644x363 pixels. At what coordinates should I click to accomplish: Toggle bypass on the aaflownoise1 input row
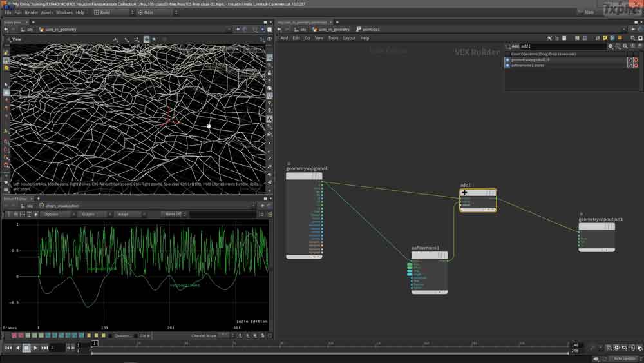click(x=635, y=66)
